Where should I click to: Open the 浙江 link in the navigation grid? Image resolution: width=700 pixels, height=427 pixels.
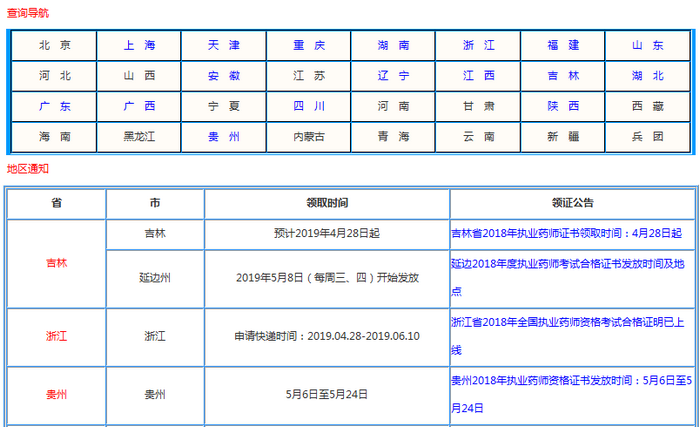(x=478, y=45)
